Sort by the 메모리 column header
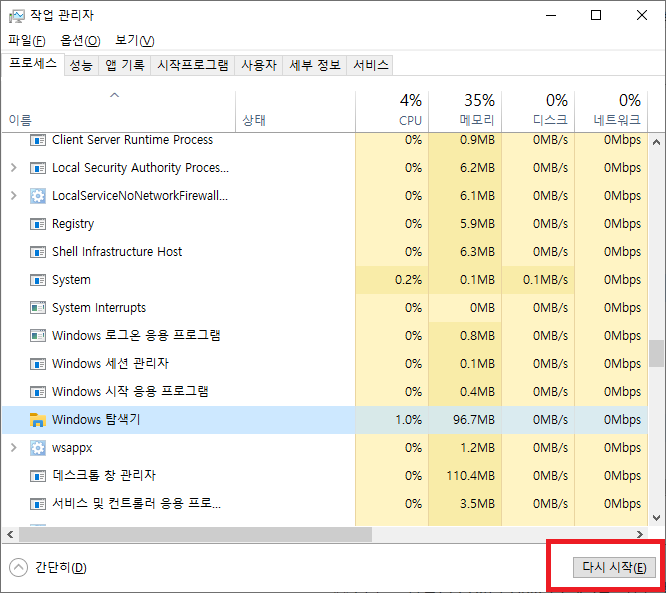The image size is (666, 593). 465,112
